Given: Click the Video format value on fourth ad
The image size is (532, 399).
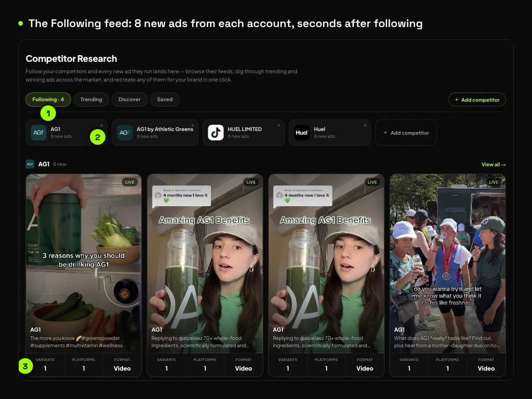Looking at the screenshot, I should pyautogui.click(x=486, y=368).
